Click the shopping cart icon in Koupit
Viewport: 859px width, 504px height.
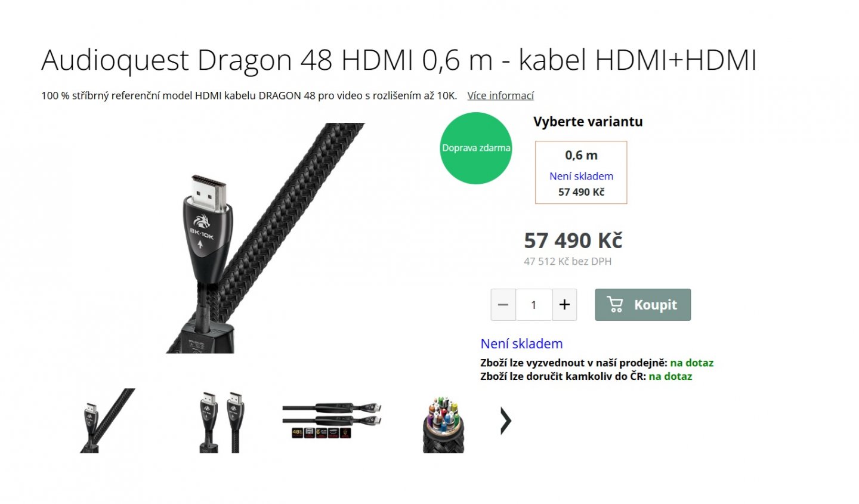(615, 304)
